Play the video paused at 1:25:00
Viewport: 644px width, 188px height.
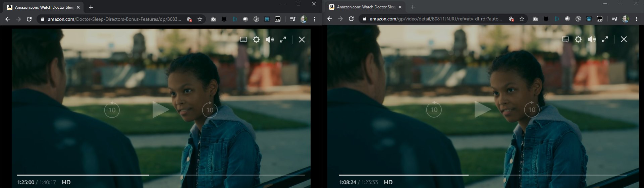click(x=161, y=110)
